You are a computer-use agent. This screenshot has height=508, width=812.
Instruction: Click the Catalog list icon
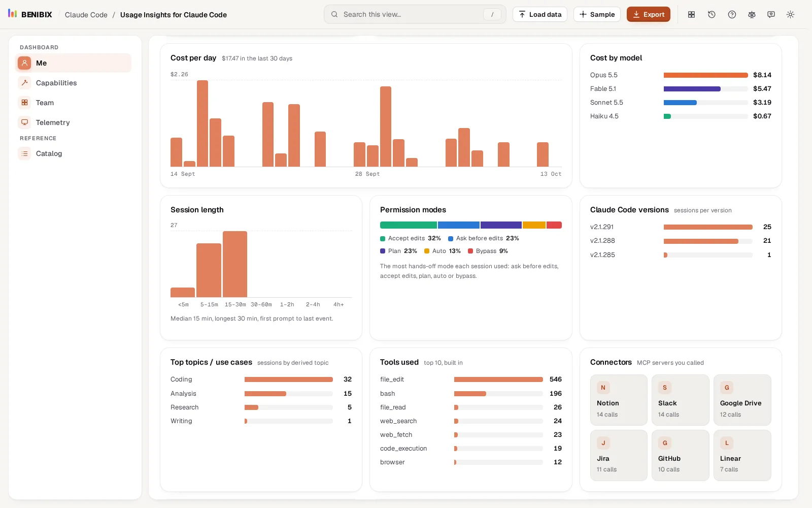click(24, 153)
